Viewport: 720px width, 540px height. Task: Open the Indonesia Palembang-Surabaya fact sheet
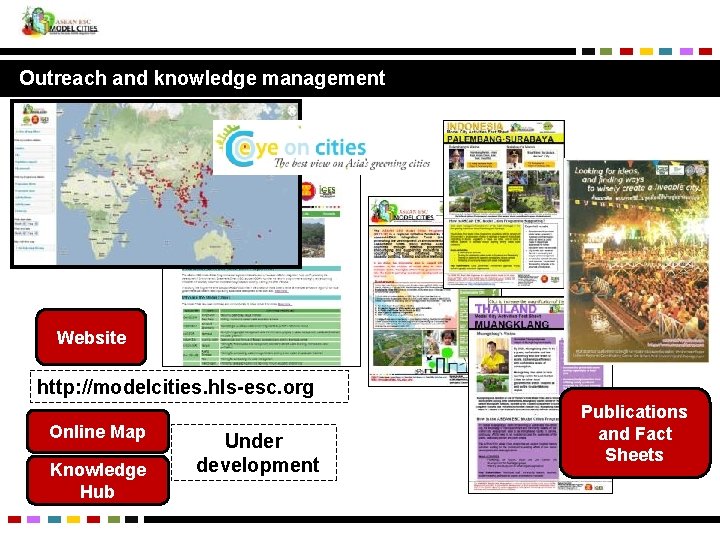point(503,204)
